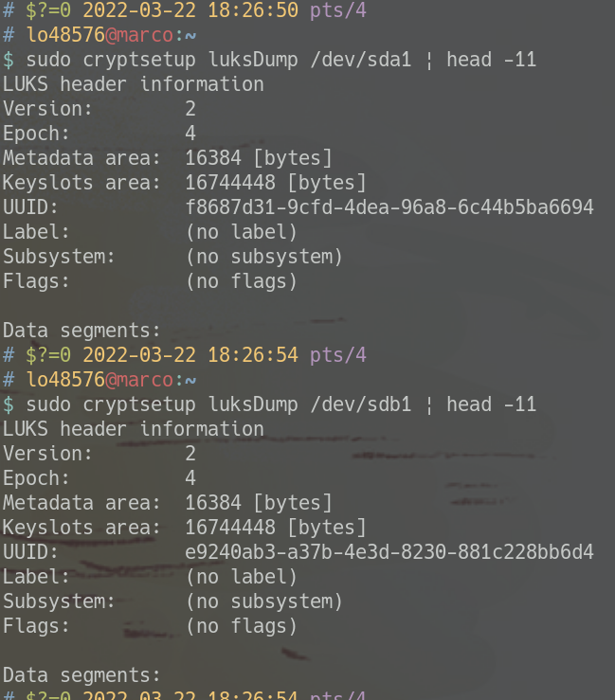Screen dimensions: 615x700
Task: Click the pts/4 label in top line
Action: [x=338, y=10]
